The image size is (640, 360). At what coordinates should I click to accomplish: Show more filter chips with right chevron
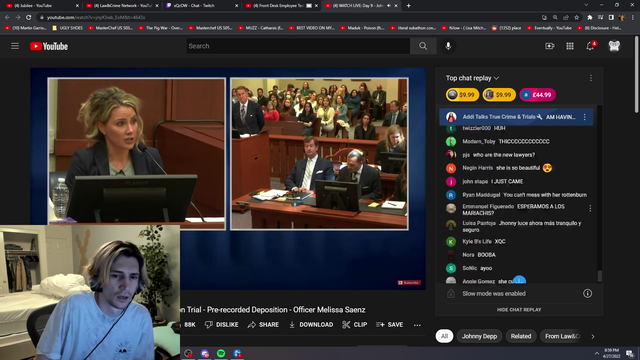[593, 336]
